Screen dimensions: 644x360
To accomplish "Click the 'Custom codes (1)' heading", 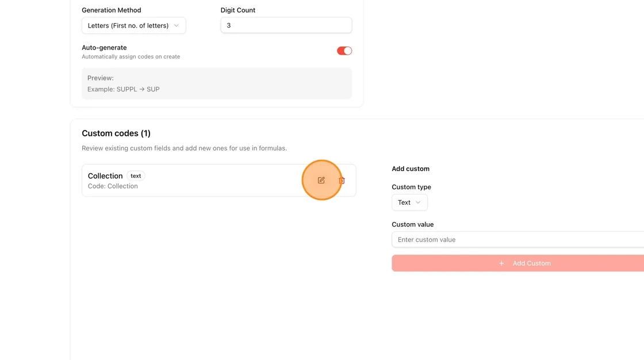I will pos(116,133).
